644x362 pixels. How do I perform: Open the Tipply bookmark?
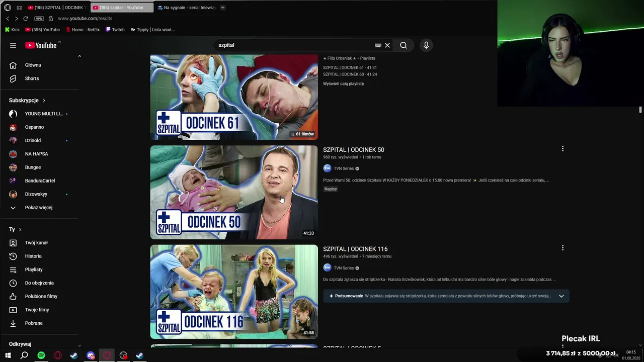tap(152, 30)
